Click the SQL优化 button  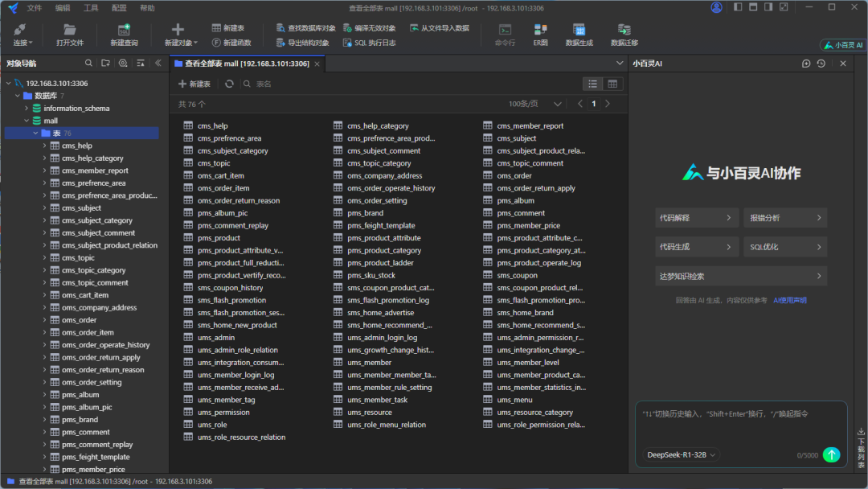[x=784, y=247]
